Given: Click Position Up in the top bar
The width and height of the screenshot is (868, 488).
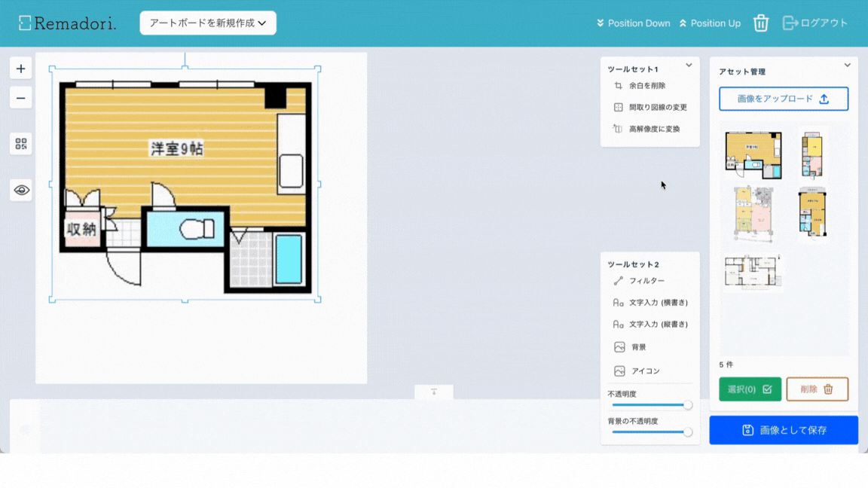Looking at the screenshot, I should coord(710,23).
